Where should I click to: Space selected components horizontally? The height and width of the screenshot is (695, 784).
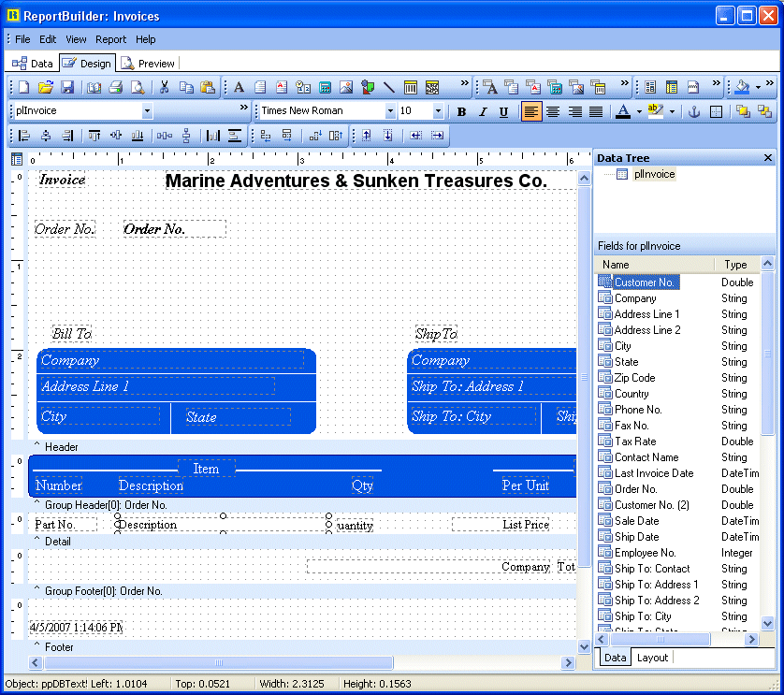[x=165, y=136]
